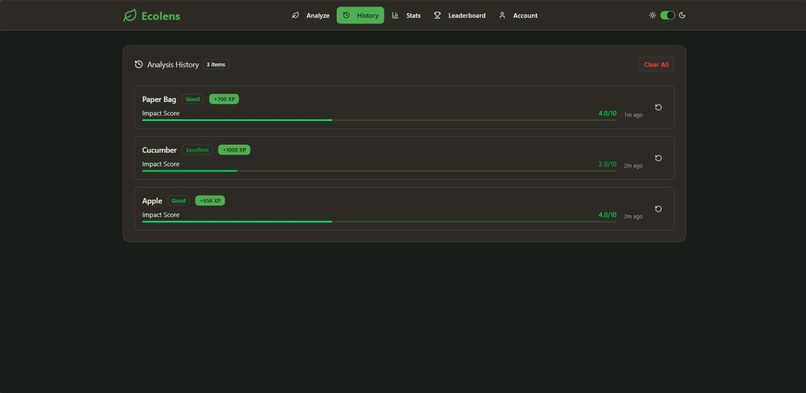This screenshot has height=393, width=806.
Task: Click Paper Bag's 4.0/10 score value
Action: (607, 114)
